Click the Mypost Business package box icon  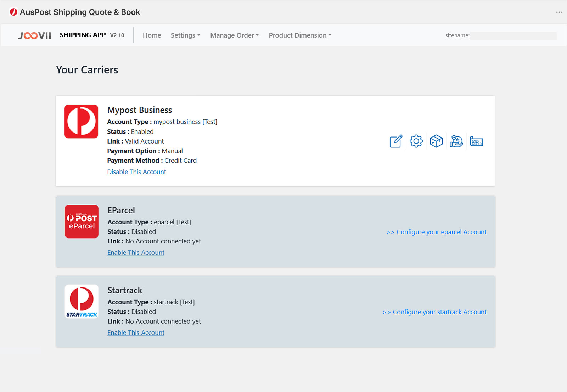click(x=436, y=141)
